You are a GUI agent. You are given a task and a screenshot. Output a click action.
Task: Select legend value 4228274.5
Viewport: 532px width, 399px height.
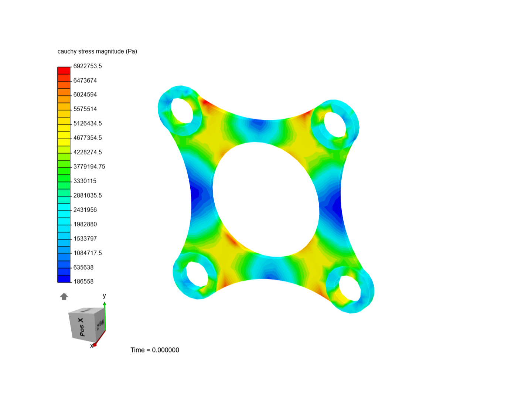tap(88, 152)
